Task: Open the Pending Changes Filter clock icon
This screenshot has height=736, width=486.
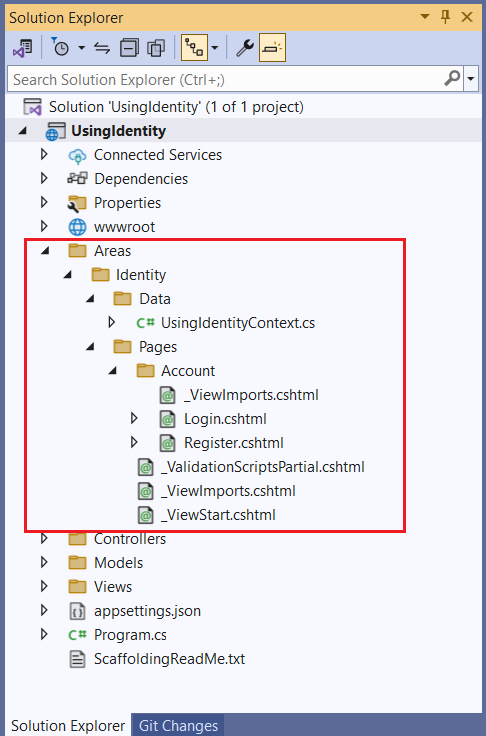Action: point(61,48)
